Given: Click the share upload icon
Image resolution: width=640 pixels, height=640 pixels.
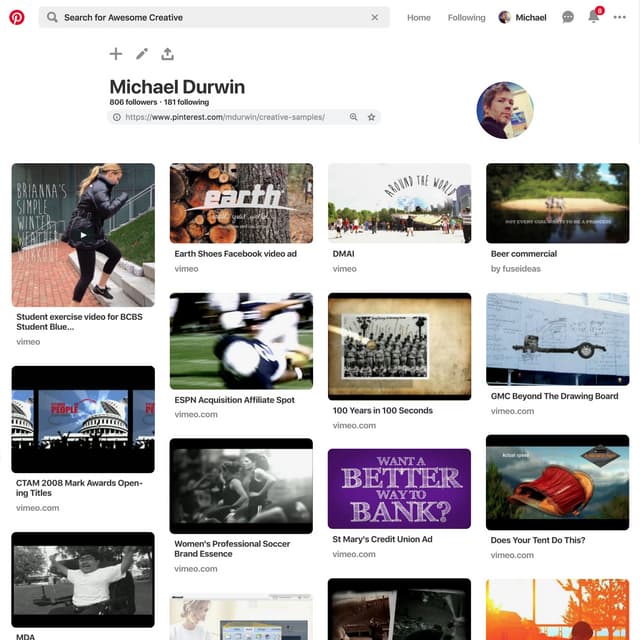Looking at the screenshot, I should pyautogui.click(x=167, y=54).
